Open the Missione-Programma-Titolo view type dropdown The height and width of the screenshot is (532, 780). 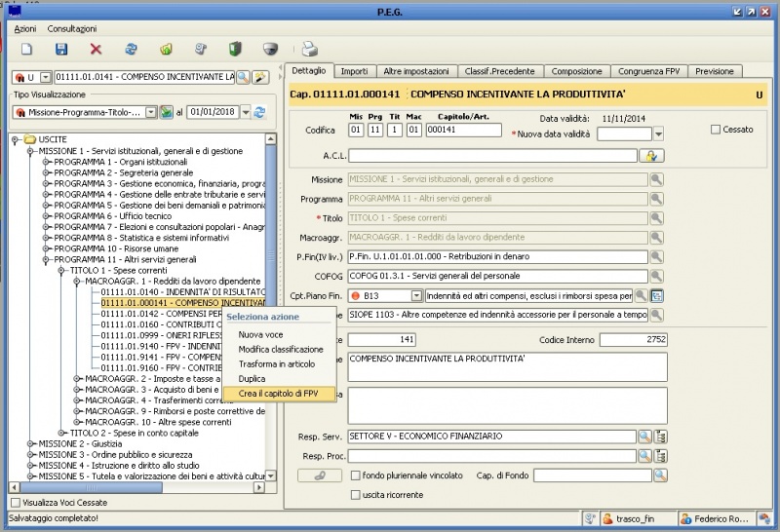coord(150,112)
